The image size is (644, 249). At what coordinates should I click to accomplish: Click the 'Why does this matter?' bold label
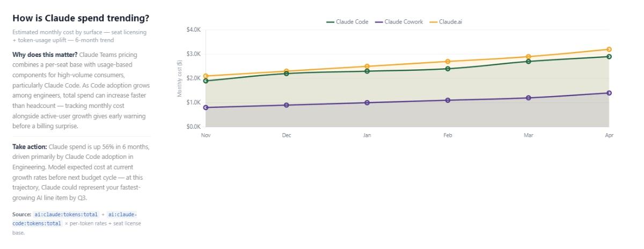(45, 55)
